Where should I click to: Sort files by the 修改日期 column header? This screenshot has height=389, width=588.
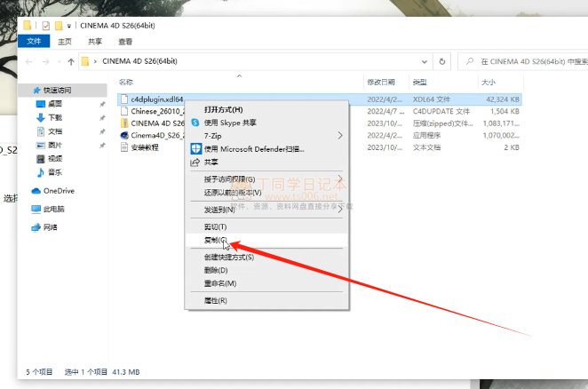[x=381, y=82]
